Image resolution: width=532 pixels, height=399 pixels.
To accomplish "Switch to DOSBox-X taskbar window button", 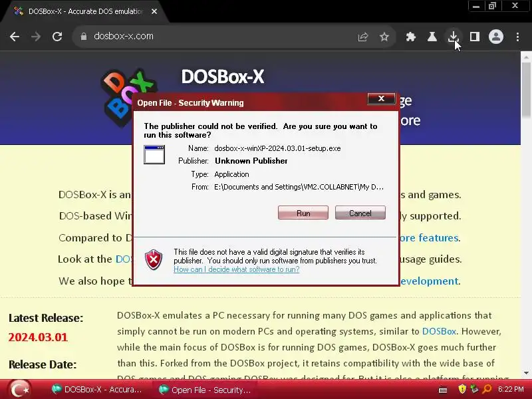I will coord(98,390).
